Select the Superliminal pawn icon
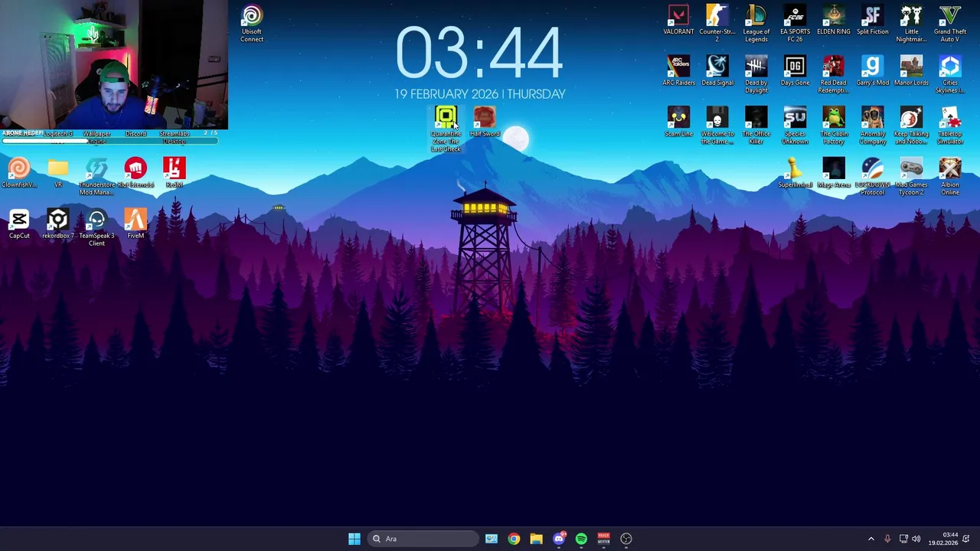980x551 pixels. [795, 173]
